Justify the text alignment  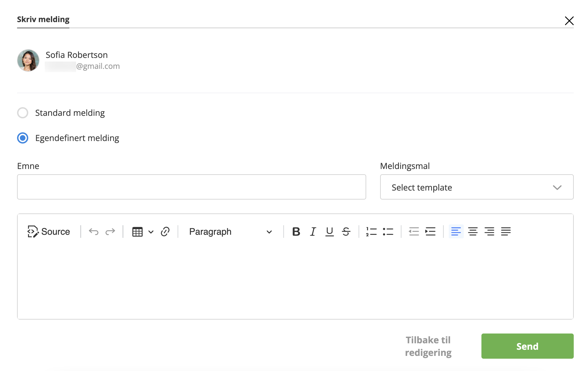[x=506, y=232]
